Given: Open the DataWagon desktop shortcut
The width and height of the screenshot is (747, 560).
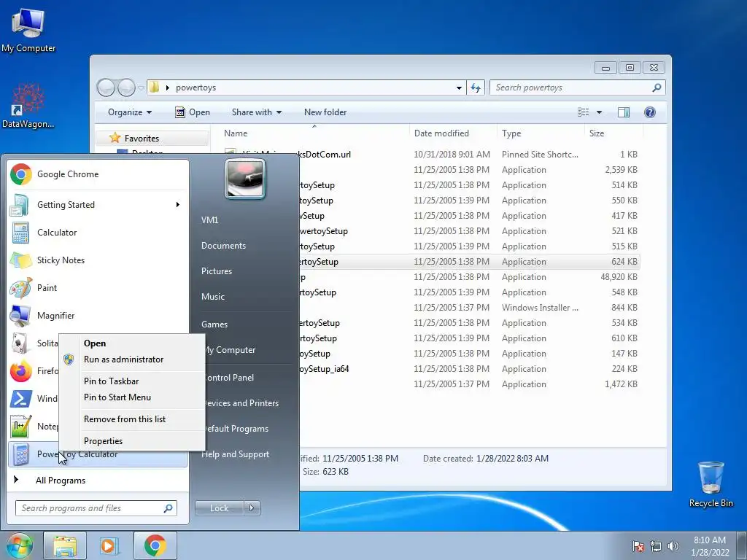Looking at the screenshot, I should click(28, 106).
